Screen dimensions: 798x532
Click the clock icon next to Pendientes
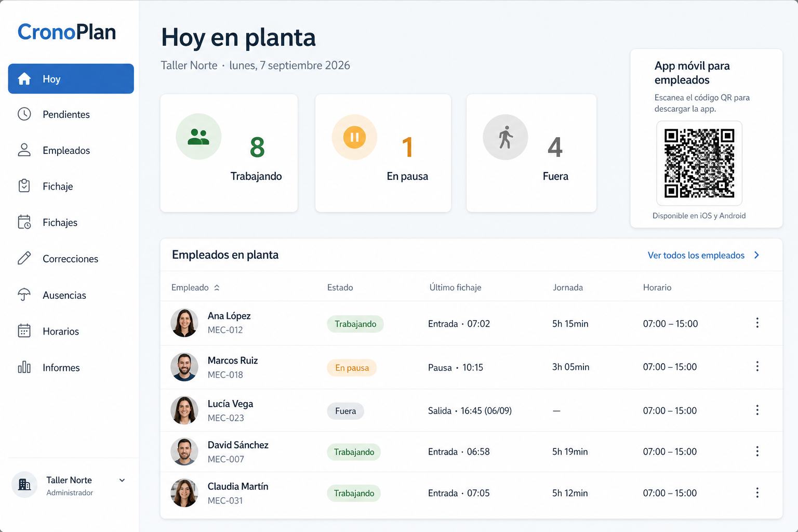click(x=24, y=114)
